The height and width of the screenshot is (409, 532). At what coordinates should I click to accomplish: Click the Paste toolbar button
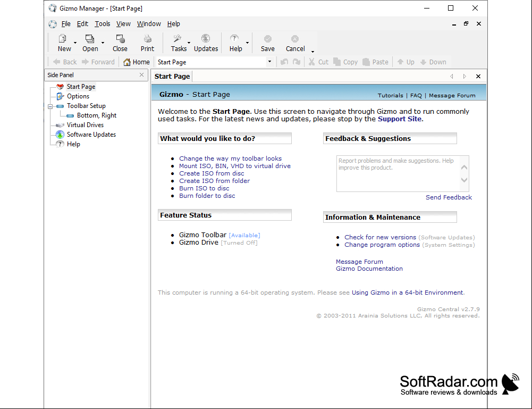pyautogui.click(x=375, y=62)
